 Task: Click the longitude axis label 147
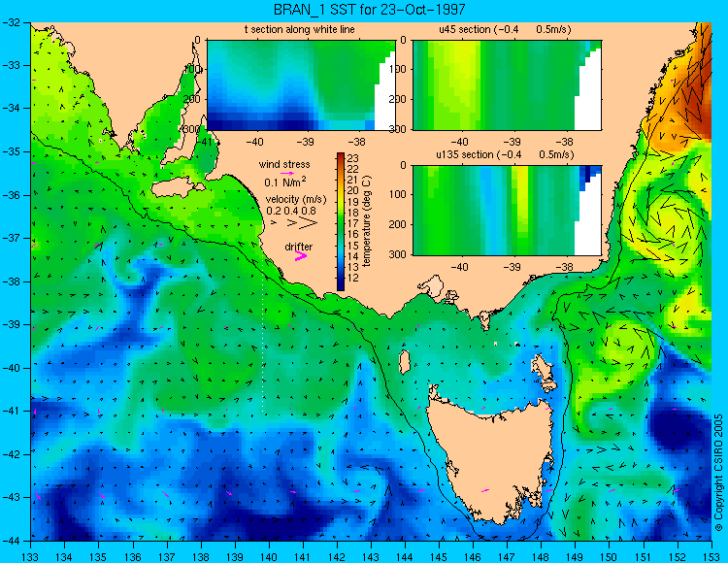(507, 556)
